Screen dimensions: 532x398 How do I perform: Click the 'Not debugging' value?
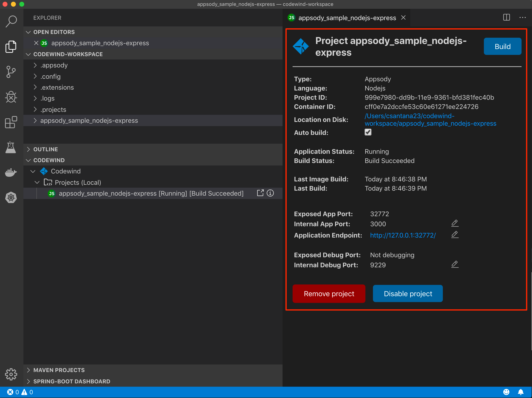pos(392,255)
